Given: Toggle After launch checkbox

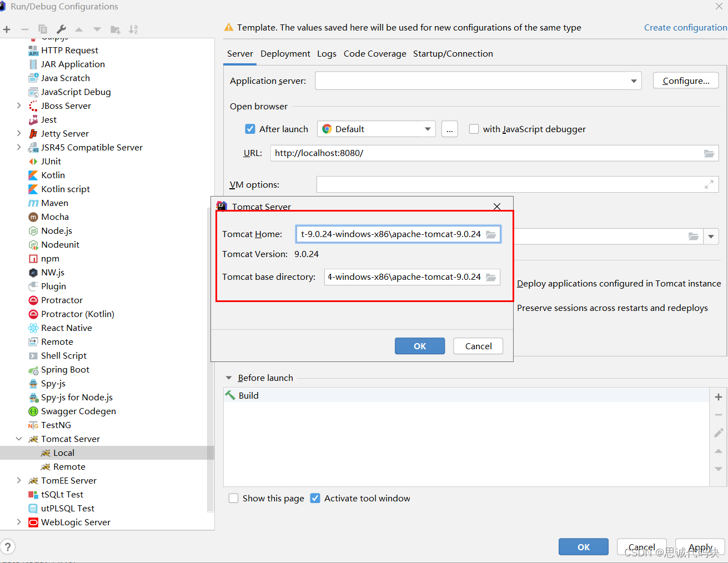Looking at the screenshot, I should coord(250,129).
